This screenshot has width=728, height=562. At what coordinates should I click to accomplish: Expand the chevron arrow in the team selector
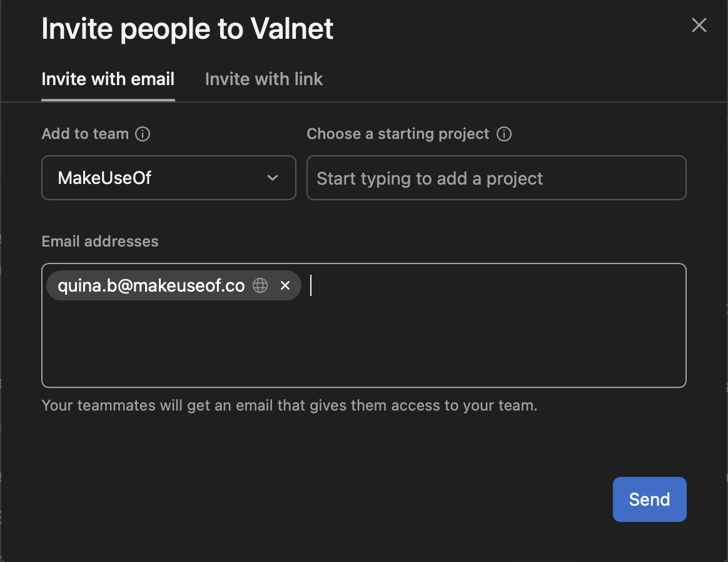[273, 178]
